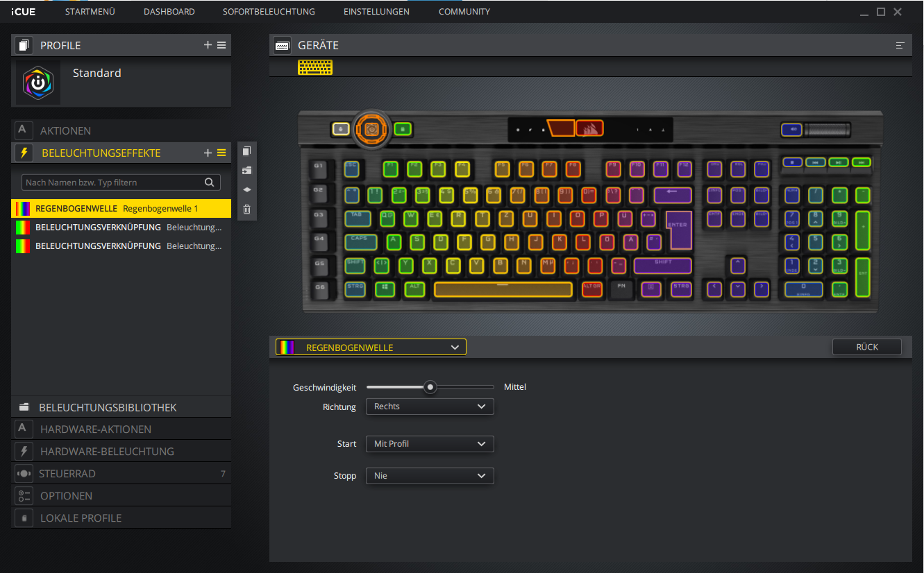The width and height of the screenshot is (924, 573).
Task: Click the Windows logo key
Action: click(x=385, y=289)
